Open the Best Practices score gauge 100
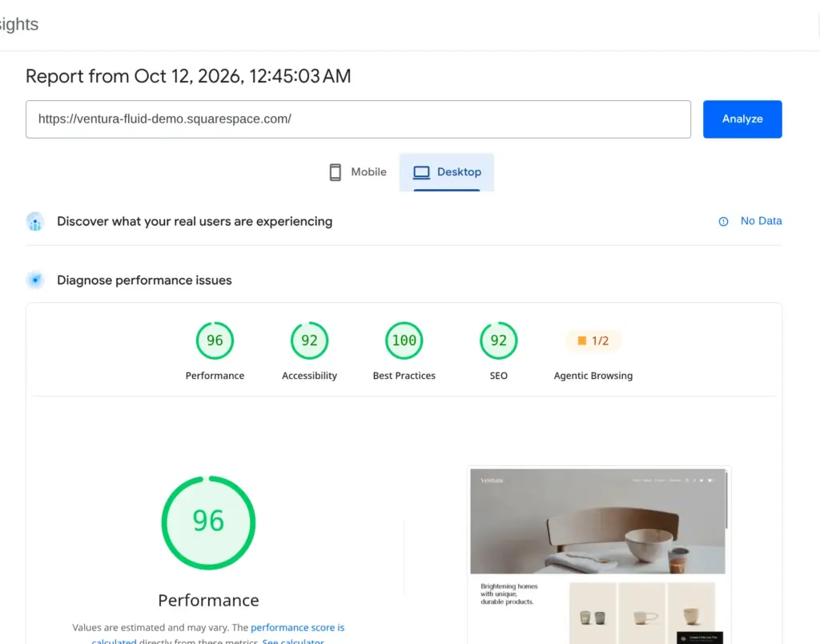This screenshot has width=820, height=644. [404, 340]
